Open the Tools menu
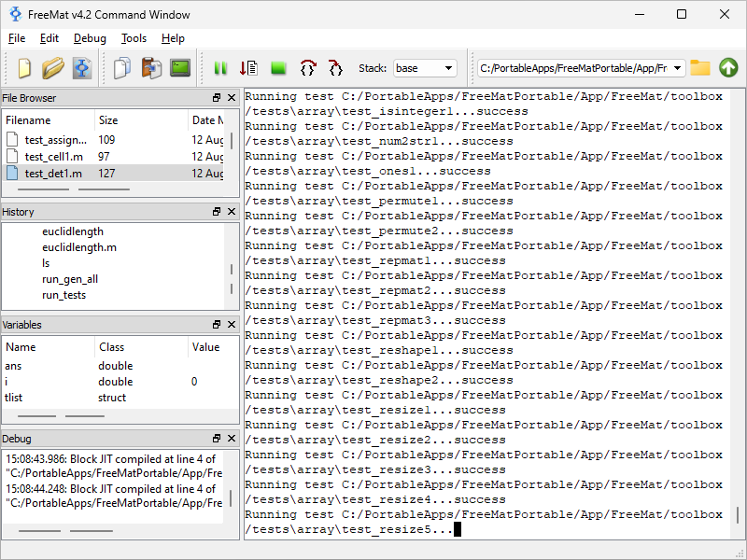 134,38
